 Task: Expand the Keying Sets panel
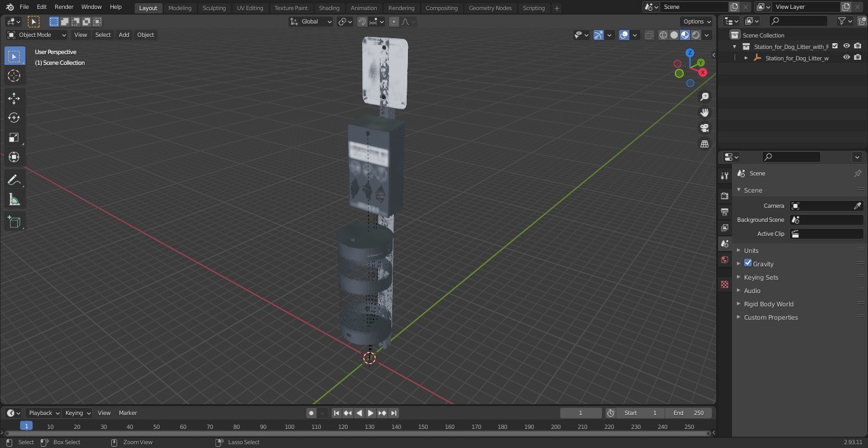pos(761,277)
